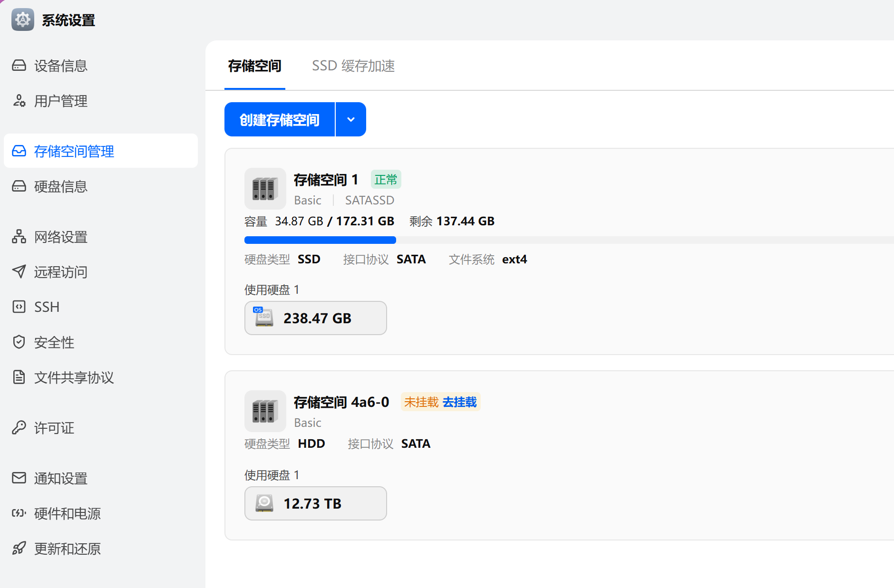Open File Sharing Protocol settings

74,377
